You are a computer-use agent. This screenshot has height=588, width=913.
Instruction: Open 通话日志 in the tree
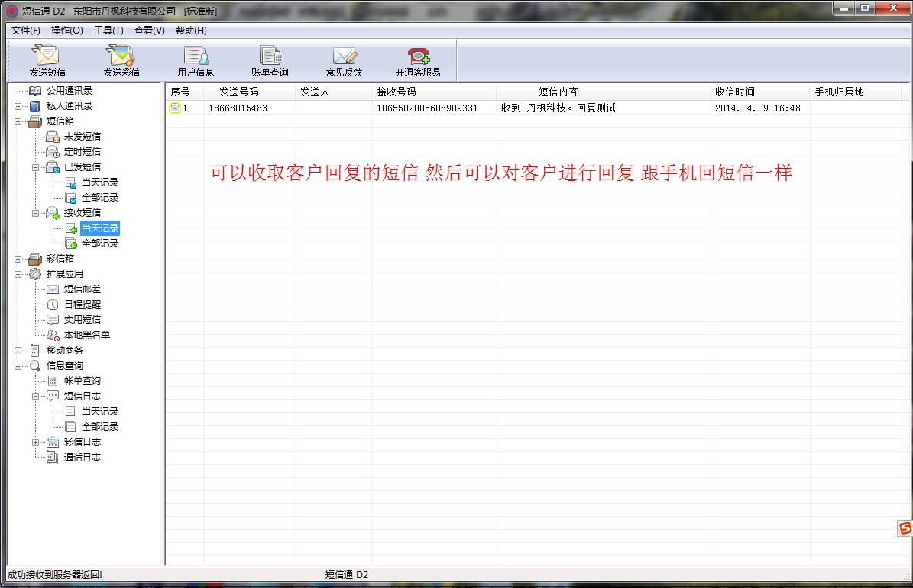point(82,457)
